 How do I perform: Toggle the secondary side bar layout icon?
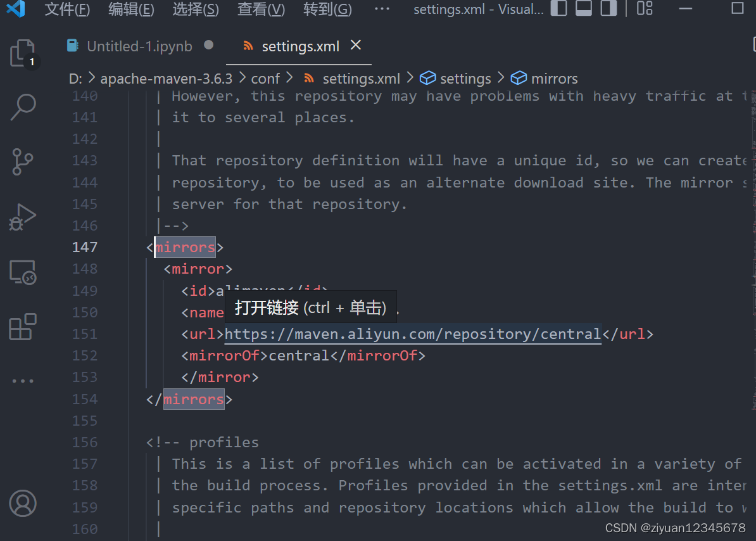[x=608, y=8]
